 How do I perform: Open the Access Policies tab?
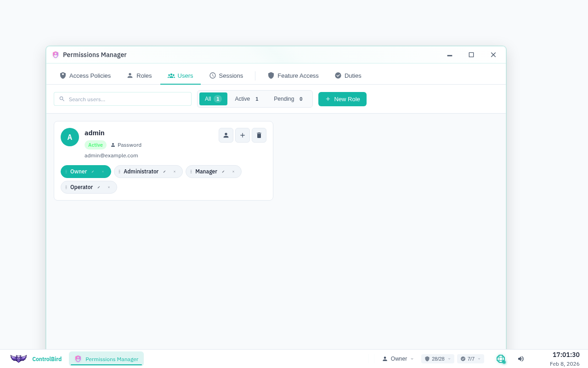pos(85,75)
